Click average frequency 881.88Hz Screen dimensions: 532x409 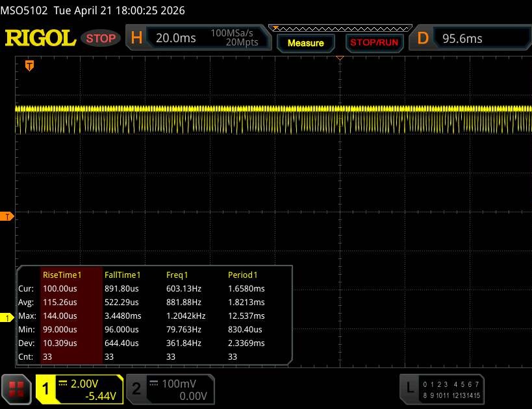pos(184,302)
